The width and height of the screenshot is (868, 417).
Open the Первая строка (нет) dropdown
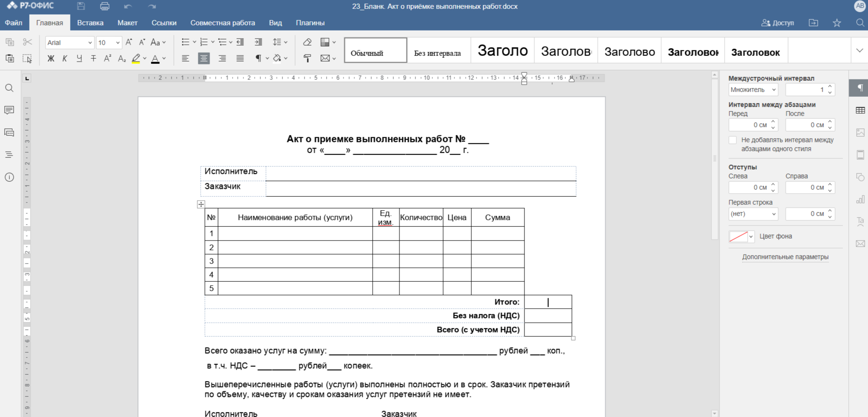753,214
